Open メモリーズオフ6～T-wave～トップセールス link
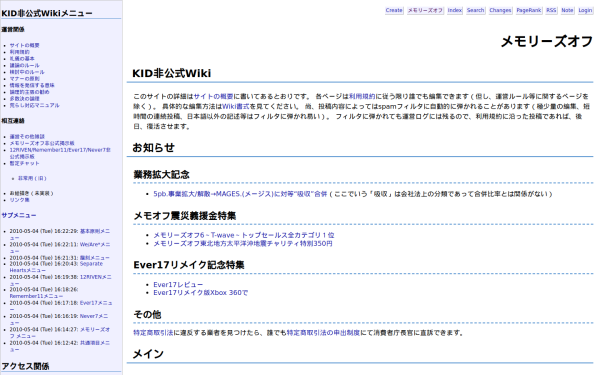This screenshot has height=375, width=600. click(244, 235)
